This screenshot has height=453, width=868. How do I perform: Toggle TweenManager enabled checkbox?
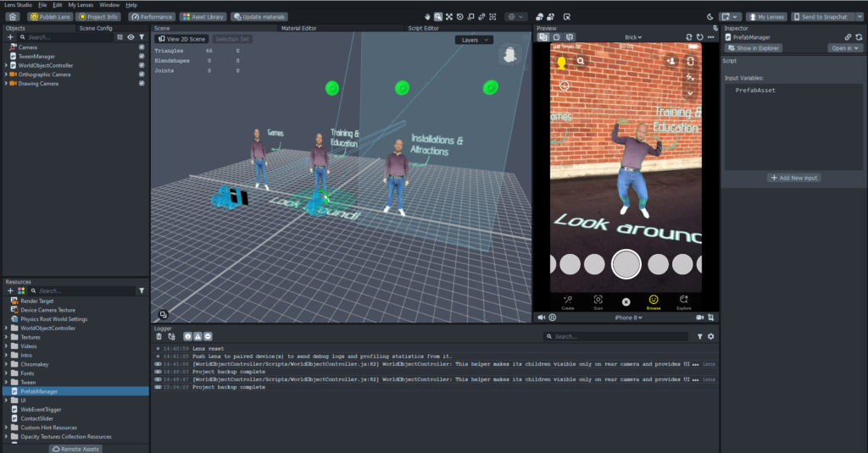(x=142, y=57)
